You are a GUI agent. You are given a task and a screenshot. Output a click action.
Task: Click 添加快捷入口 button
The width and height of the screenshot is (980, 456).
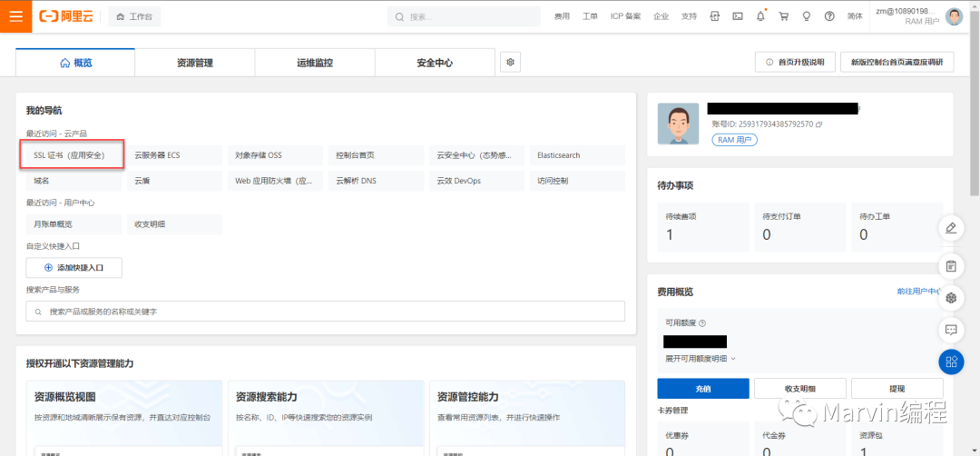tap(73, 267)
